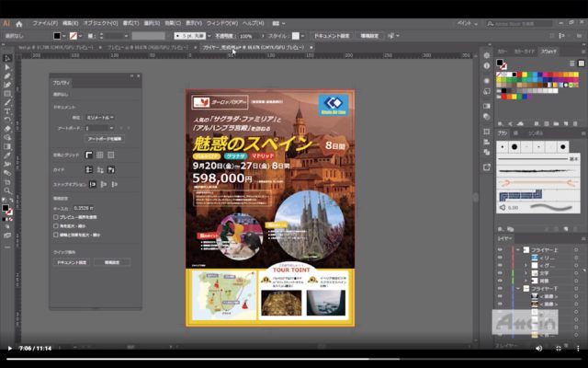This screenshot has height=368, width=588.
Task: Switch to the カラーガイド panel tab
Action: click(x=525, y=52)
